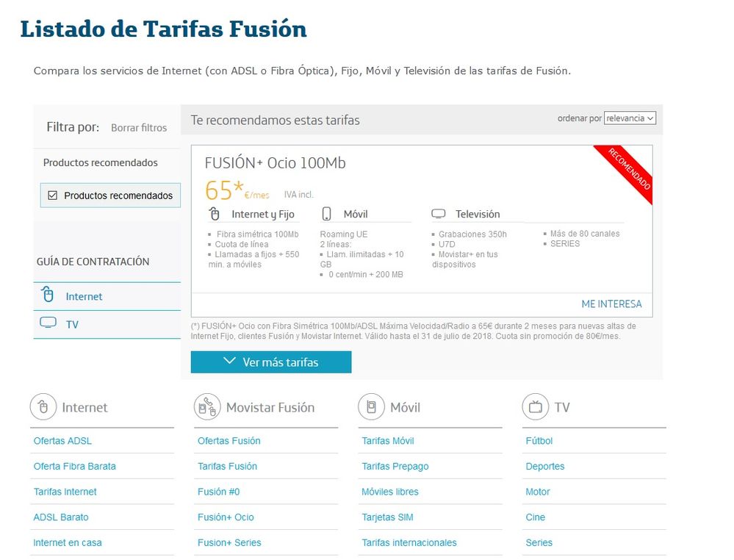Click the ME INTERESA link
This screenshot has height=560, width=734.
click(x=611, y=304)
